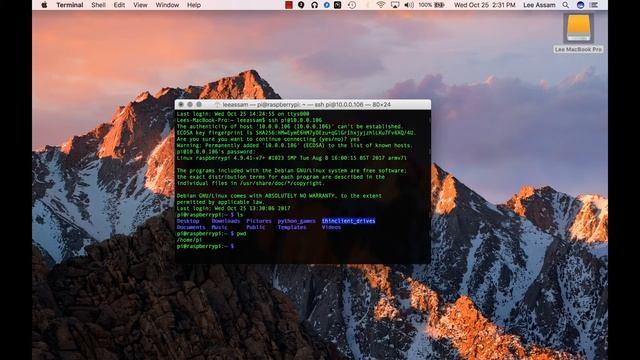Click the headphones menu bar icon
Image resolution: width=640 pixels, height=360 pixels.
(x=314, y=5)
